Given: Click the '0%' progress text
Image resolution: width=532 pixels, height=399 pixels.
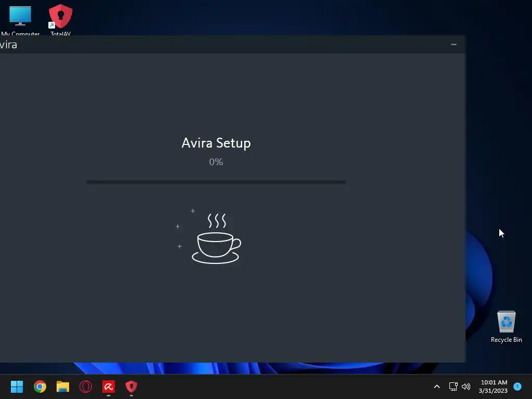Looking at the screenshot, I should (x=216, y=162).
